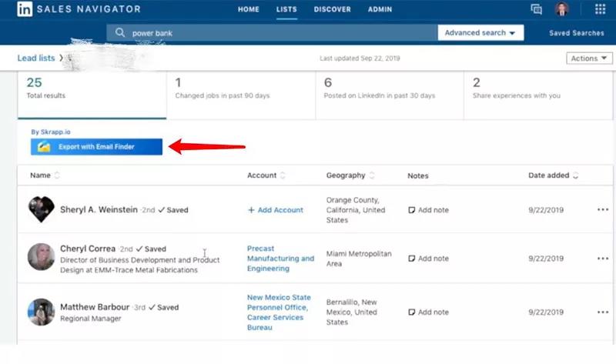Open the messaging chat icon
Screen dimensions: 616x364
[537, 9]
